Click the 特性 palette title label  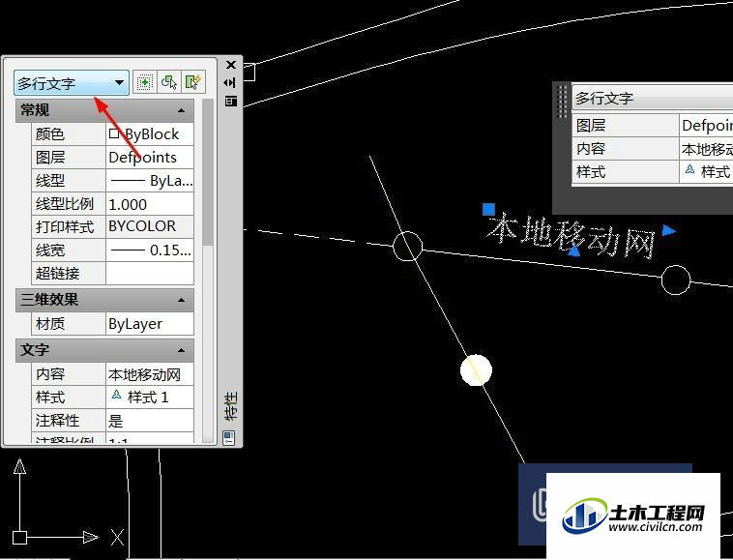point(230,405)
